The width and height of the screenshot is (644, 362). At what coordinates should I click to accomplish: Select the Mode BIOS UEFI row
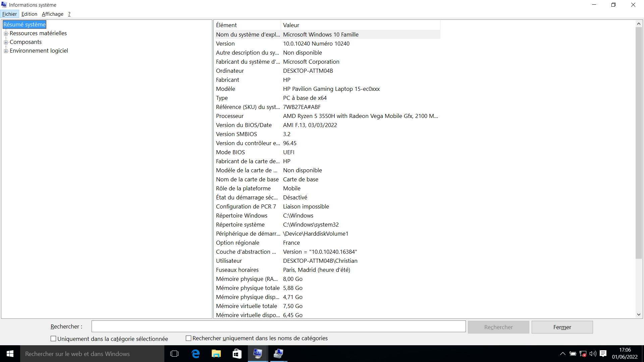[327, 152]
